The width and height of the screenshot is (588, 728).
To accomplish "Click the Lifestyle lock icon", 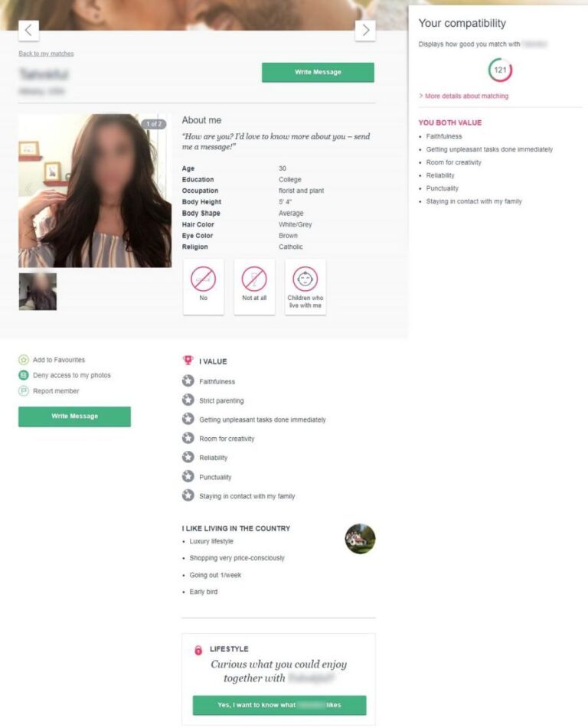I will [198, 650].
